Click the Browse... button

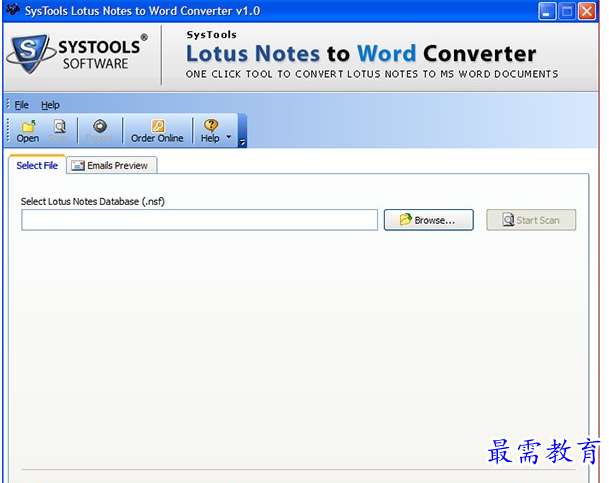[x=428, y=220]
